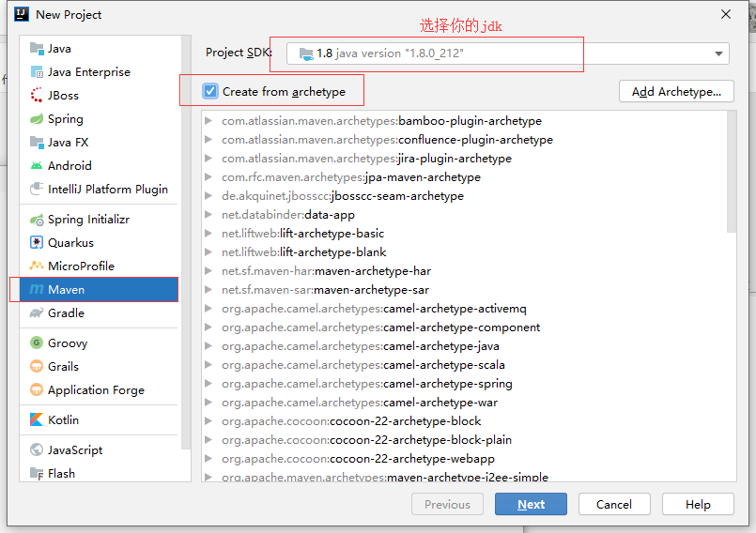The image size is (756, 533).
Task: Select the Android robot icon
Action: [37, 166]
